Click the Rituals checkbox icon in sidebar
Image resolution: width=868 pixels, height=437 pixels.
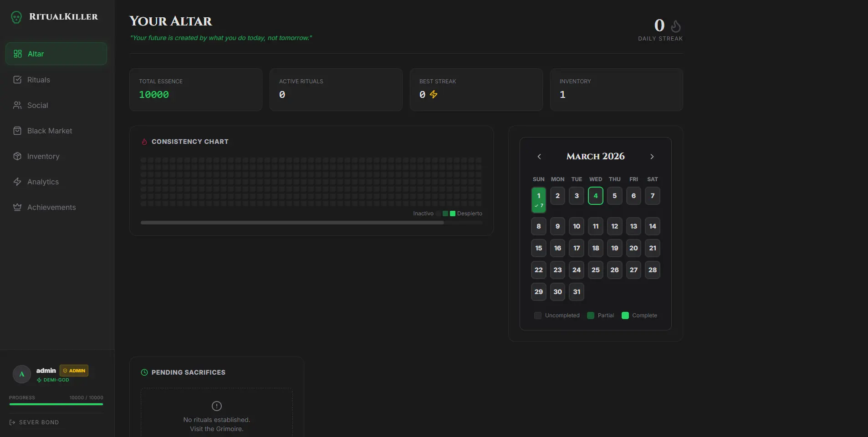tap(17, 80)
